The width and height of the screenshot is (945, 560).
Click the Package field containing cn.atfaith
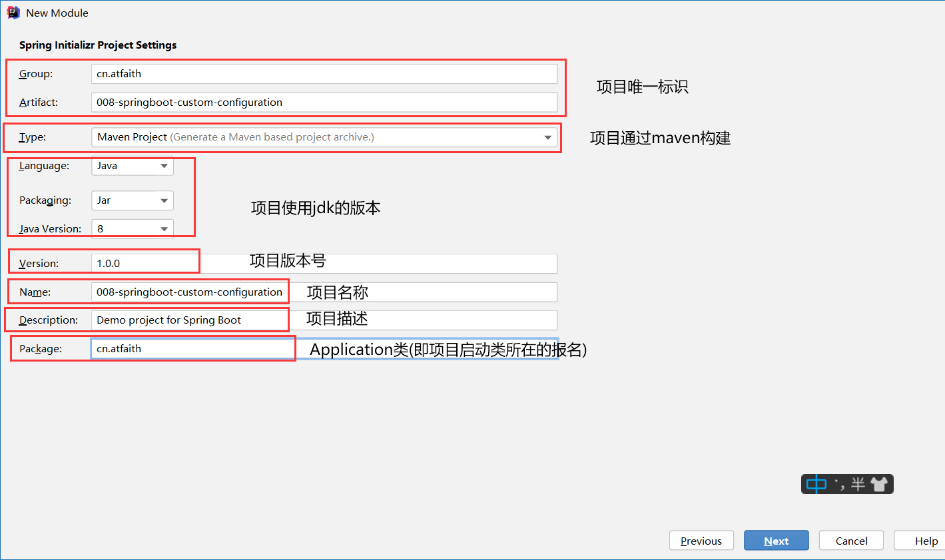tap(324, 349)
